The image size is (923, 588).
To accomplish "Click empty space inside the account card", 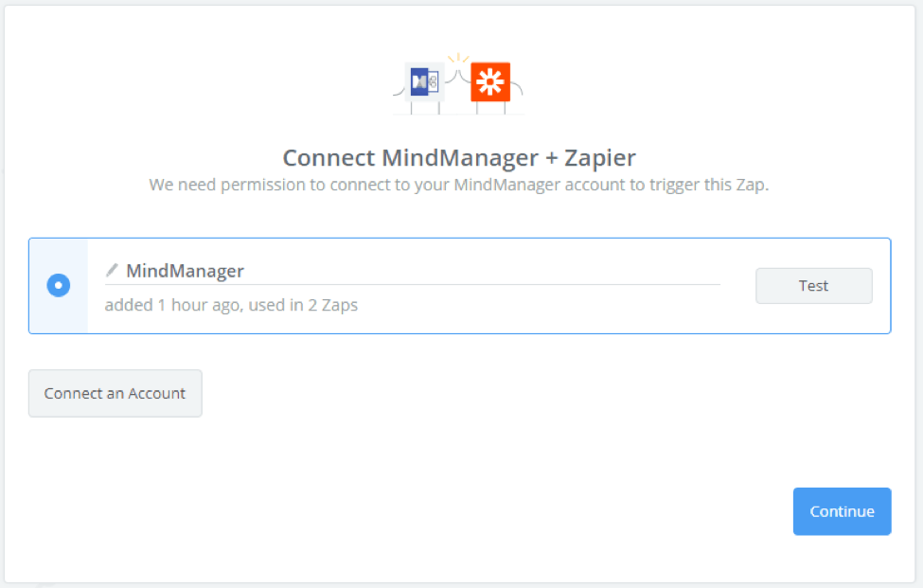I will click(x=530, y=309).
